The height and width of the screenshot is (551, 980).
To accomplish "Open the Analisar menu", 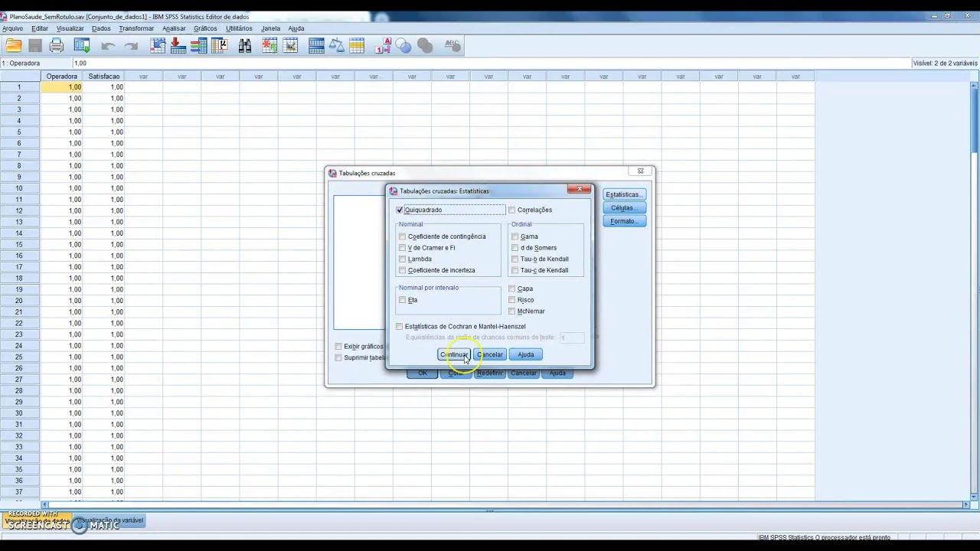I will click(x=174, y=28).
